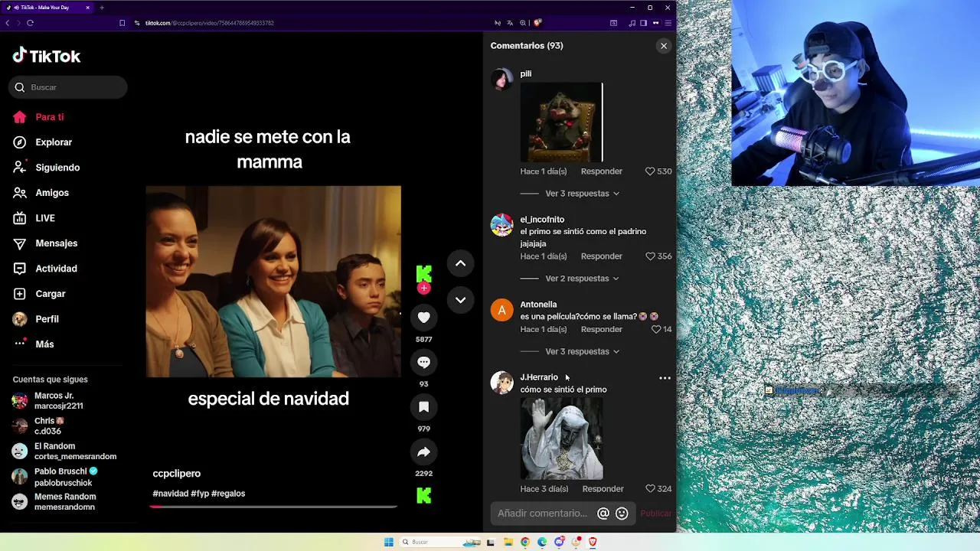Open Discord from the taskbar

point(560,542)
